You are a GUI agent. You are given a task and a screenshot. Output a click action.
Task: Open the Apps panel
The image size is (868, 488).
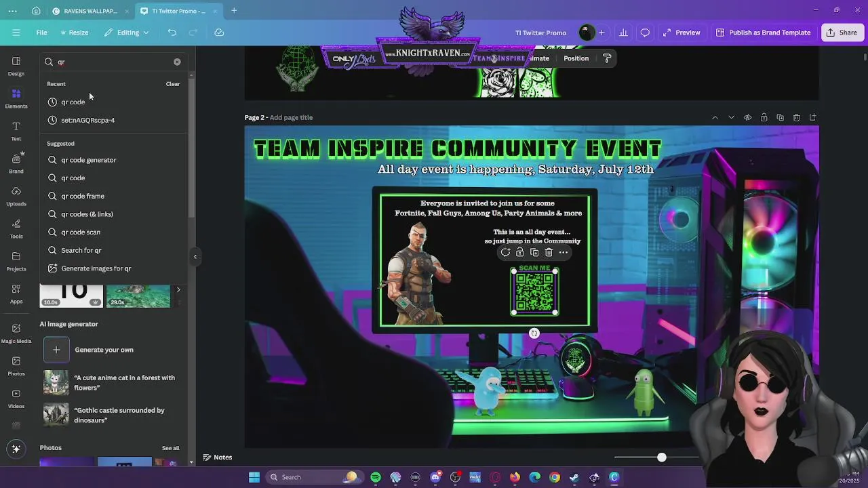(16, 293)
